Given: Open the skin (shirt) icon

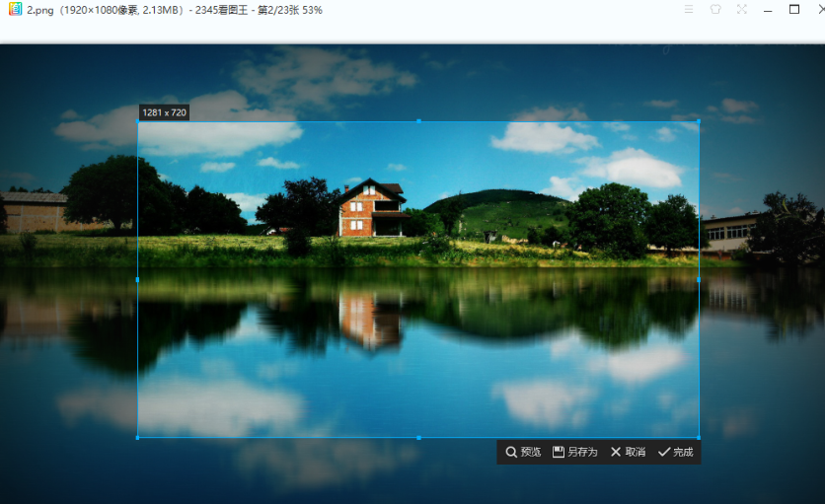Looking at the screenshot, I should coord(715,10).
